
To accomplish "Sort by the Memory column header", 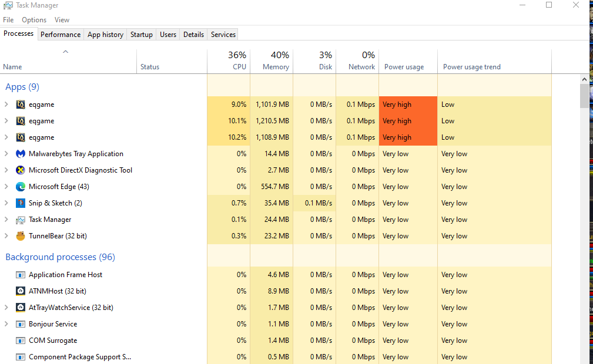I will [x=272, y=61].
